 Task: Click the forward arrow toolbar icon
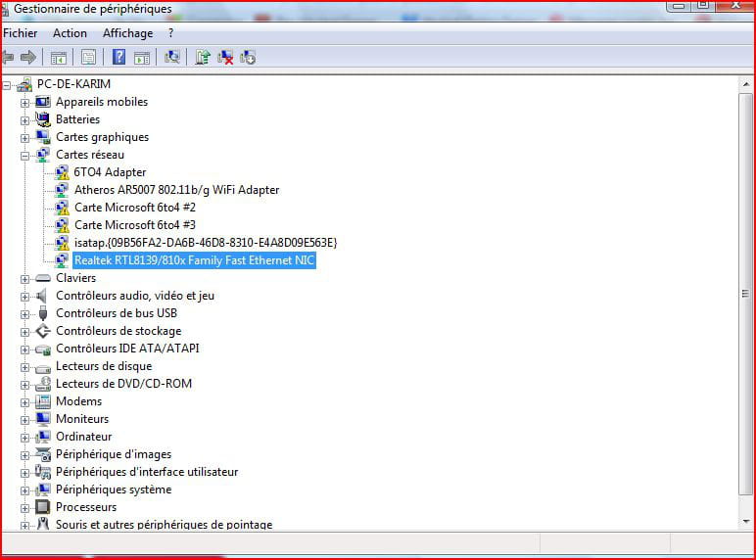click(x=28, y=58)
